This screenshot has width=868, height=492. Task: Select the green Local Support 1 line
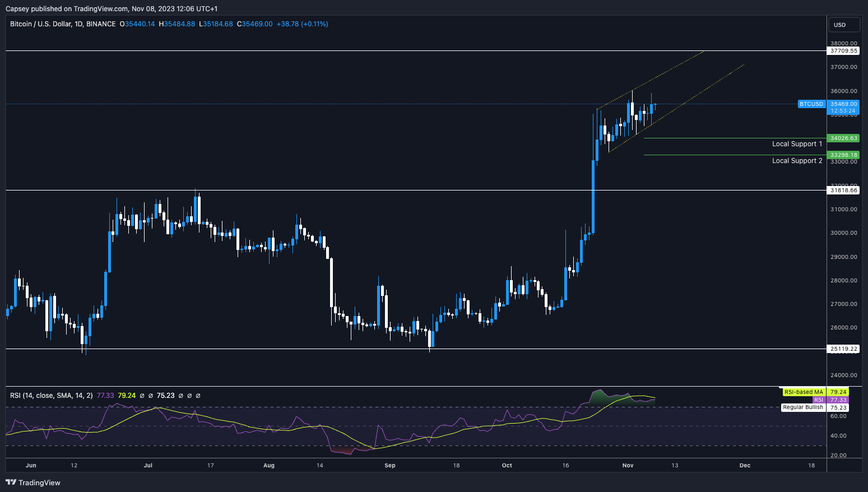pyautogui.click(x=735, y=138)
